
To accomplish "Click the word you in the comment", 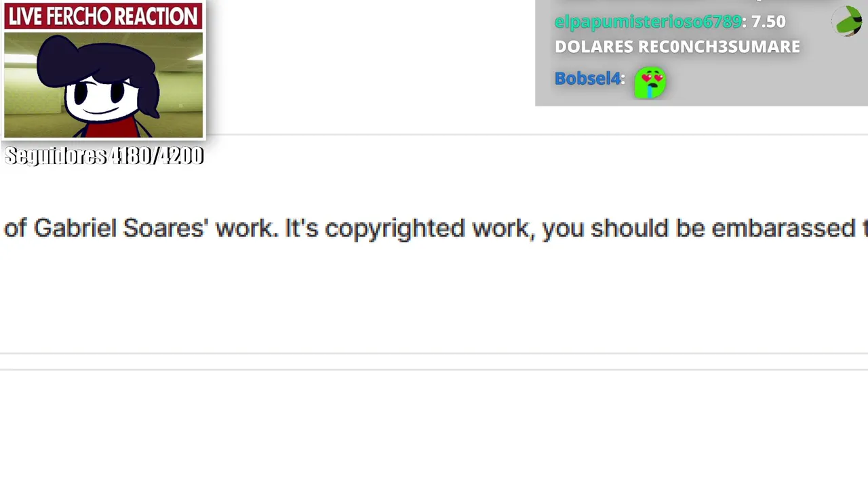I will tap(563, 230).
